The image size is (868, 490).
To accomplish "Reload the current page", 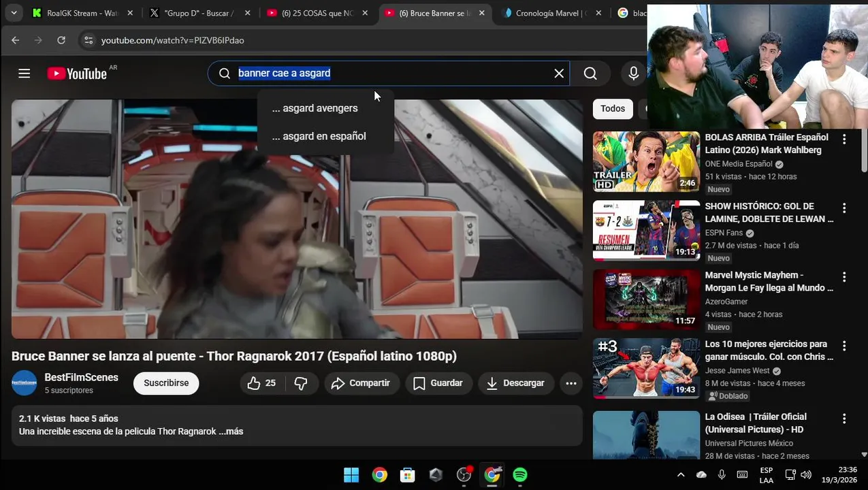I will (x=61, y=40).
